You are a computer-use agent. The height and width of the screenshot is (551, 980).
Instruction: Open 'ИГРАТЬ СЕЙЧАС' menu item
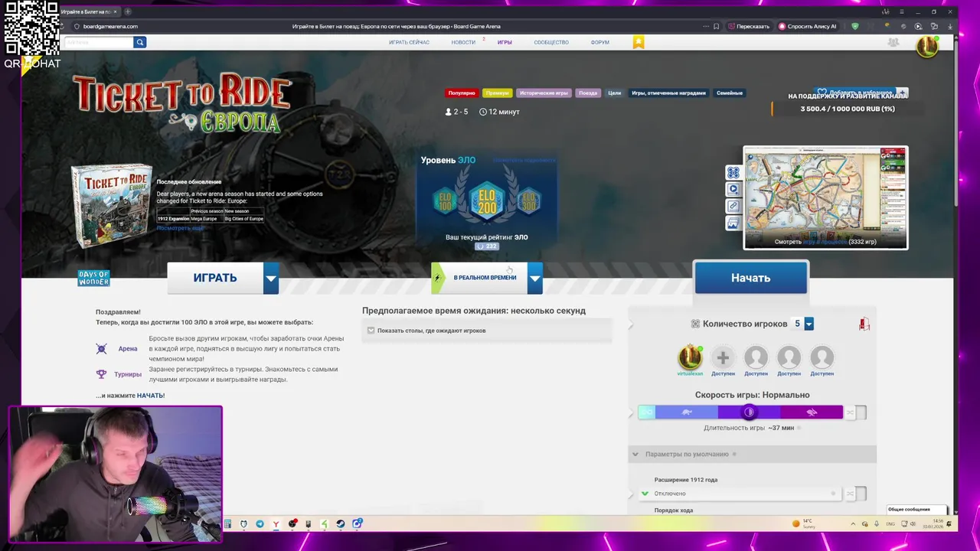point(409,42)
